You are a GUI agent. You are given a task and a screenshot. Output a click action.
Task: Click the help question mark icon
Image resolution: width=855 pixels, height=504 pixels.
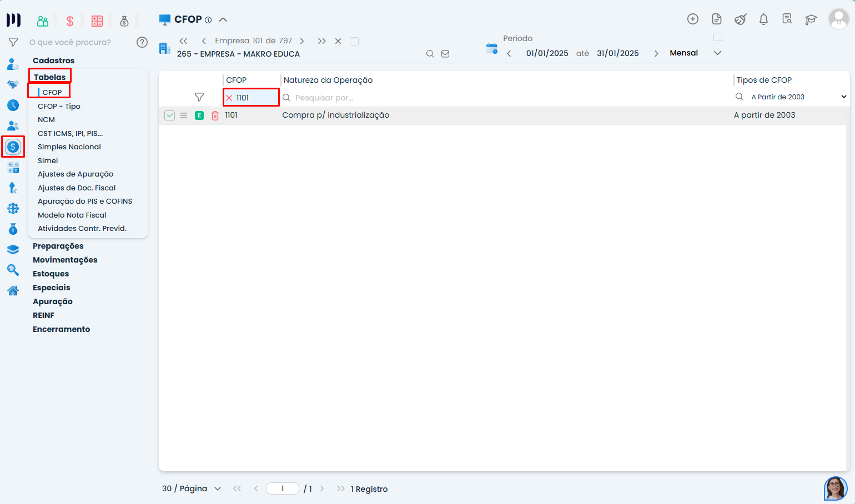142,42
